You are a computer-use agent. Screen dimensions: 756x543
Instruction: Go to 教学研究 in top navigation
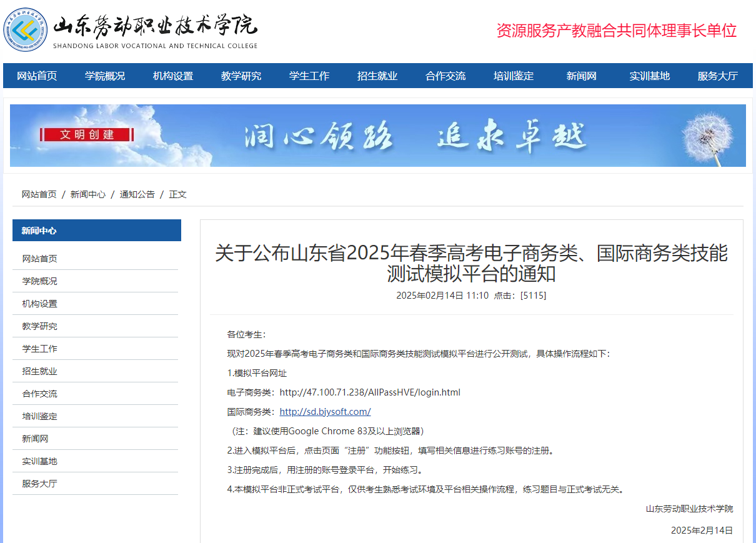coord(241,76)
